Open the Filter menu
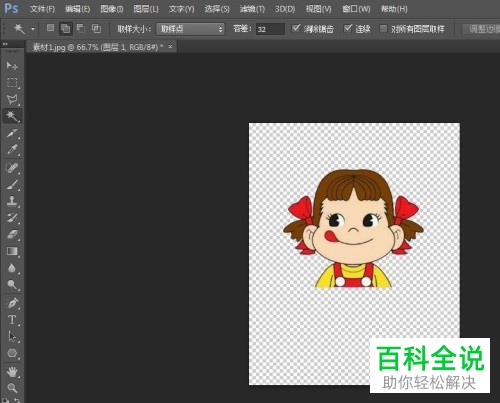Image resolution: width=500 pixels, height=403 pixels. (x=252, y=9)
